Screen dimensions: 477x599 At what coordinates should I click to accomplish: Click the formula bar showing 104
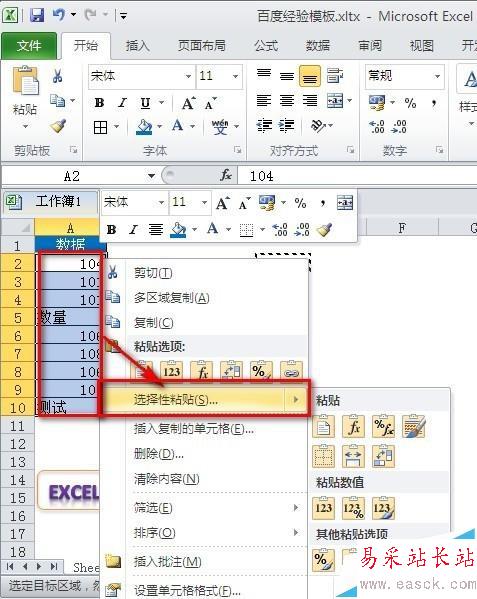[357, 176]
